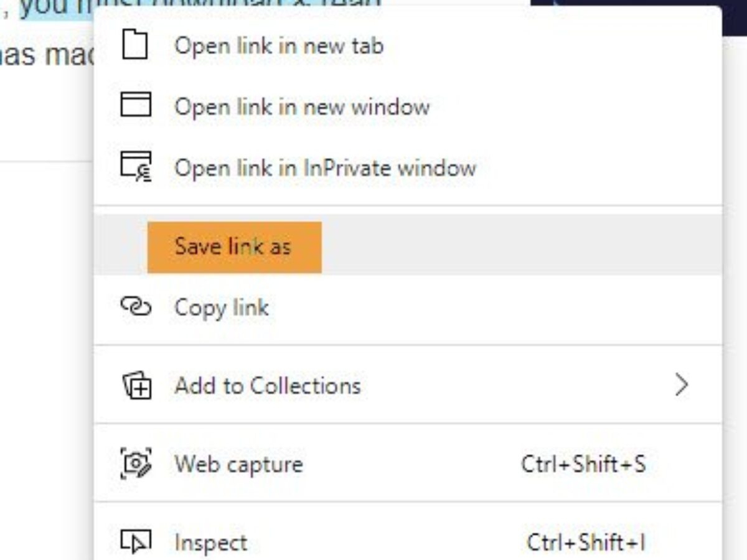Select Open link in new tab

point(280,44)
